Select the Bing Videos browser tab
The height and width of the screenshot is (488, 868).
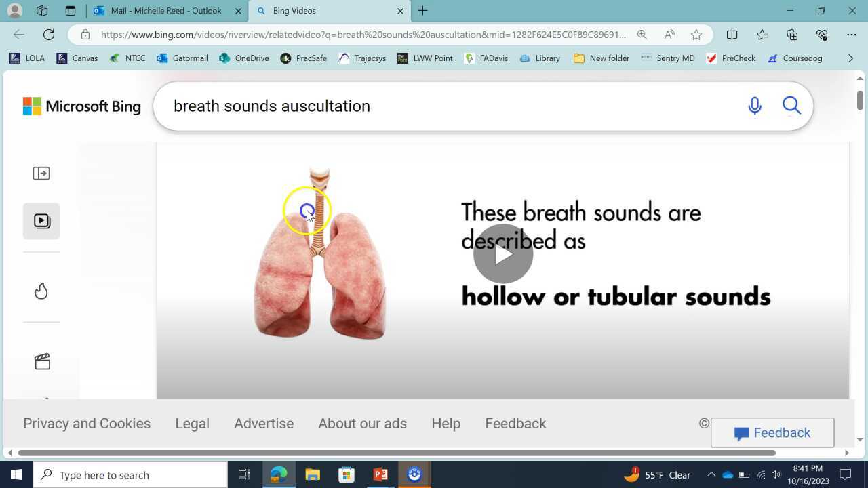click(294, 11)
